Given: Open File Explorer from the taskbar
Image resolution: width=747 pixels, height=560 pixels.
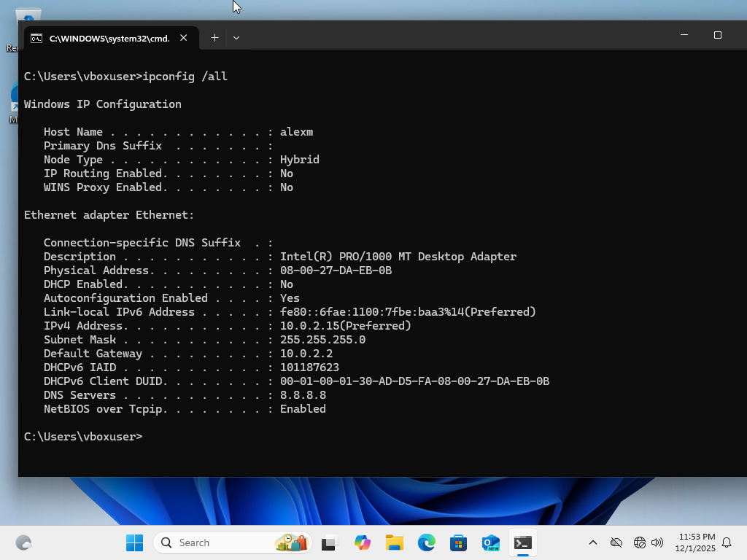Looking at the screenshot, I should 395,542.
